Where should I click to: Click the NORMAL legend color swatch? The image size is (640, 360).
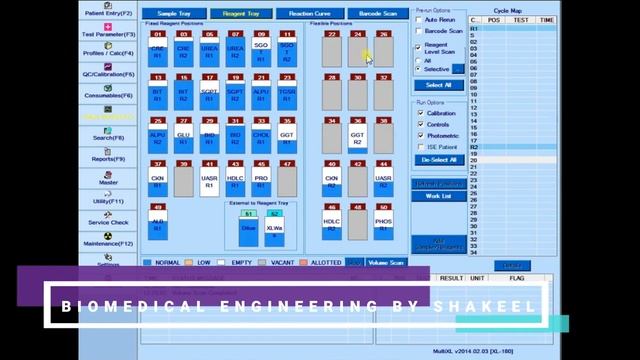(x=147, y=262)
